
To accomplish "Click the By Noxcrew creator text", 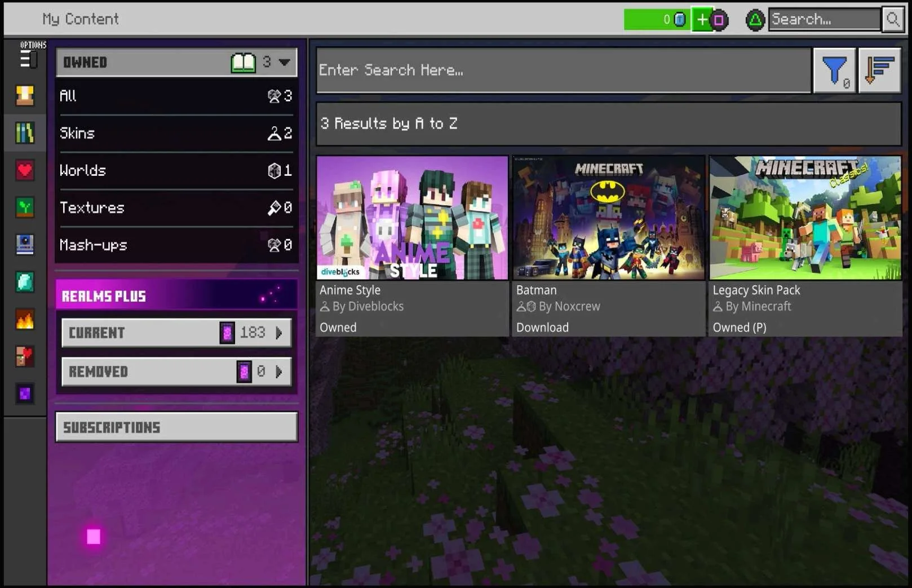I will (x=569, y=307).
